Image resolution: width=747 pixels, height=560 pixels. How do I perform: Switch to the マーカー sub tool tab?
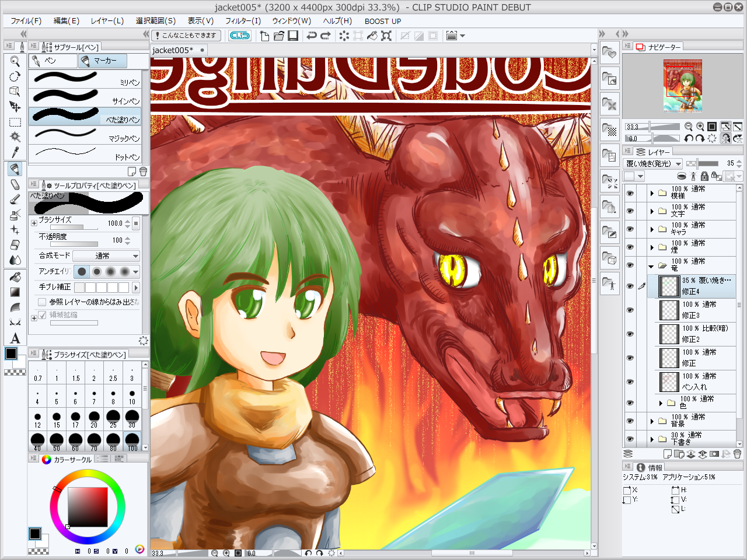[x=102, y=61]
